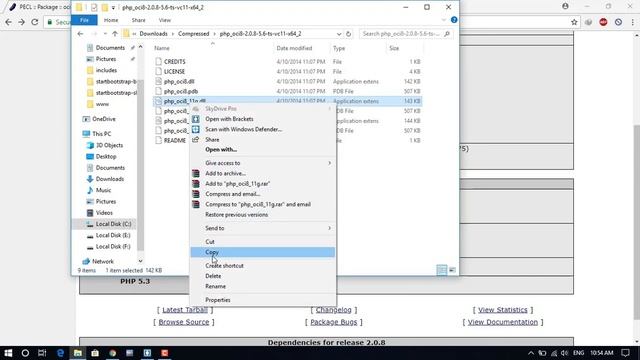Expand the Send to submenu
Viewport: 640px width, 360px height.
(x=262, y=228)
